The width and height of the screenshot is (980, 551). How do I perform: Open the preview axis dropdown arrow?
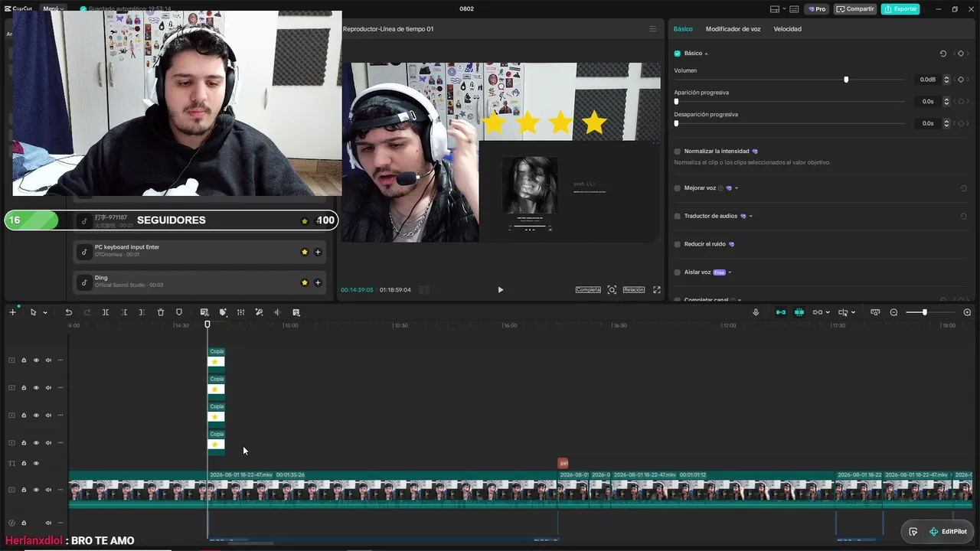pos(854,312)
